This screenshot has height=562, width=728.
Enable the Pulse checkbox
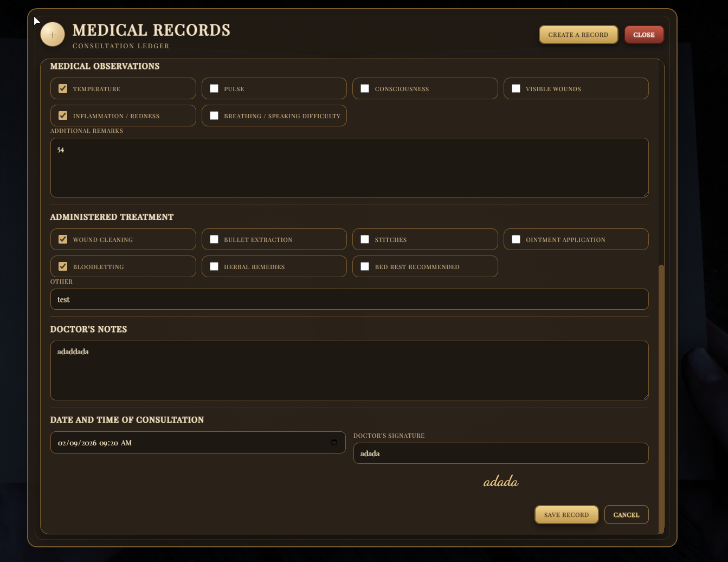coord(214,88)
